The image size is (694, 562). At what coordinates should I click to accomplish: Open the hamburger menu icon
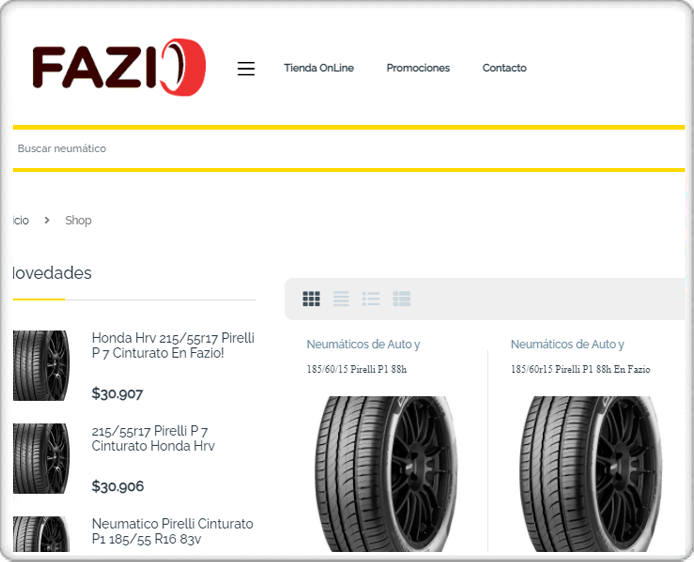tap(246, 69)
